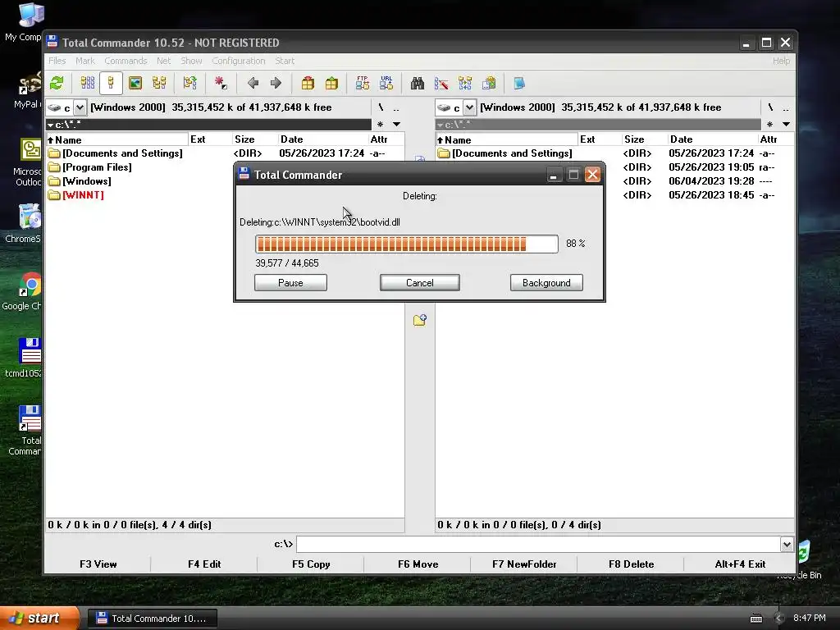Open left panel directory history arrow

[x=396, y=125]
